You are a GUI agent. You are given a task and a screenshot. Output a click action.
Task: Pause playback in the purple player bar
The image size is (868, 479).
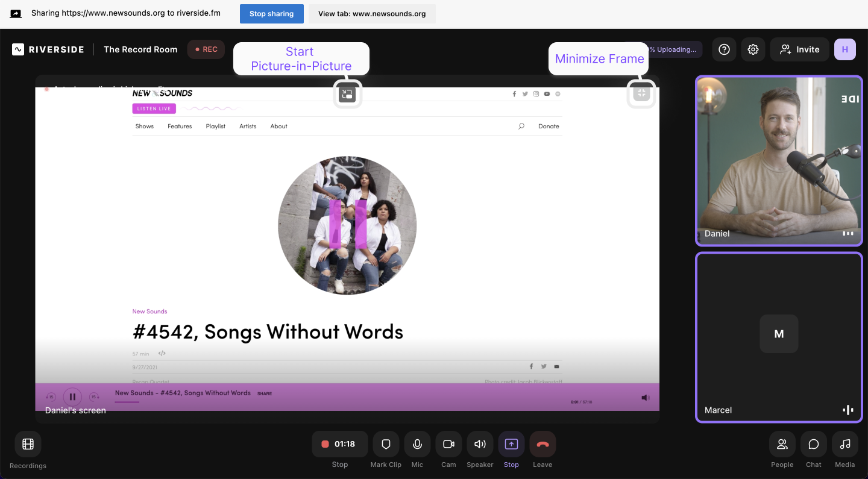tap(72, 397)
